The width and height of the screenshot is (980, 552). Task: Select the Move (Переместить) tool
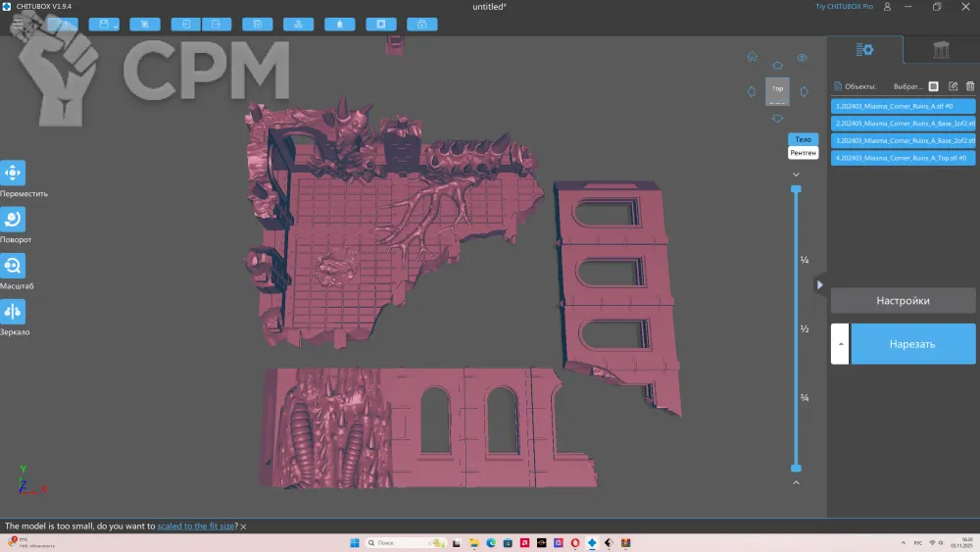click(13, 174)
